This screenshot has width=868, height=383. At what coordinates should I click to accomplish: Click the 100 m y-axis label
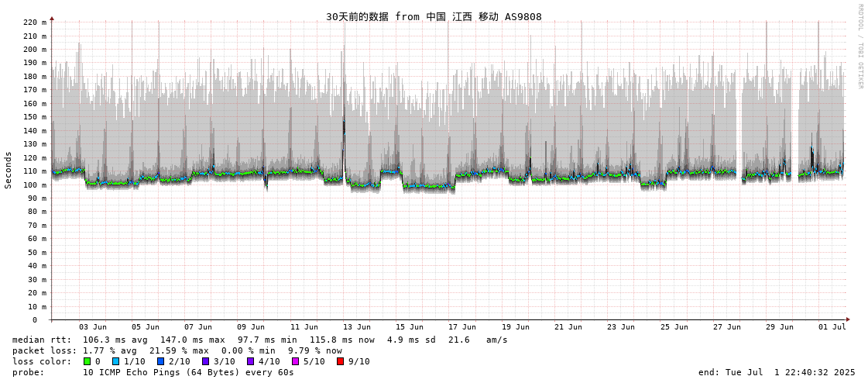point(36,185)
